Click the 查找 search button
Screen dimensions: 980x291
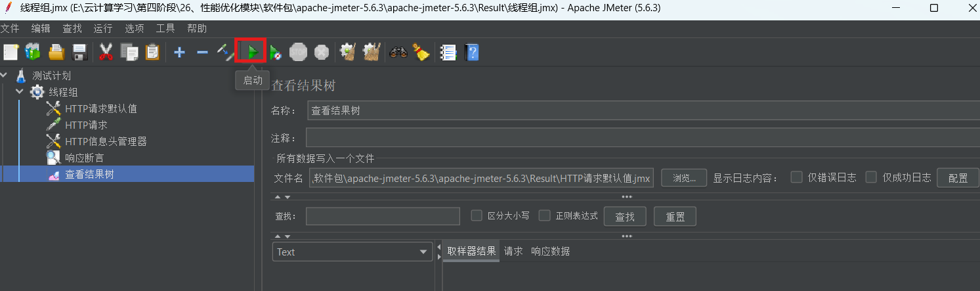[624, 216]
